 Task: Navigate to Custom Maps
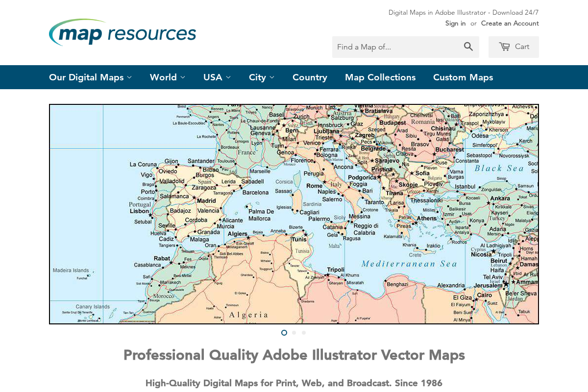click(x=463, y=77)
